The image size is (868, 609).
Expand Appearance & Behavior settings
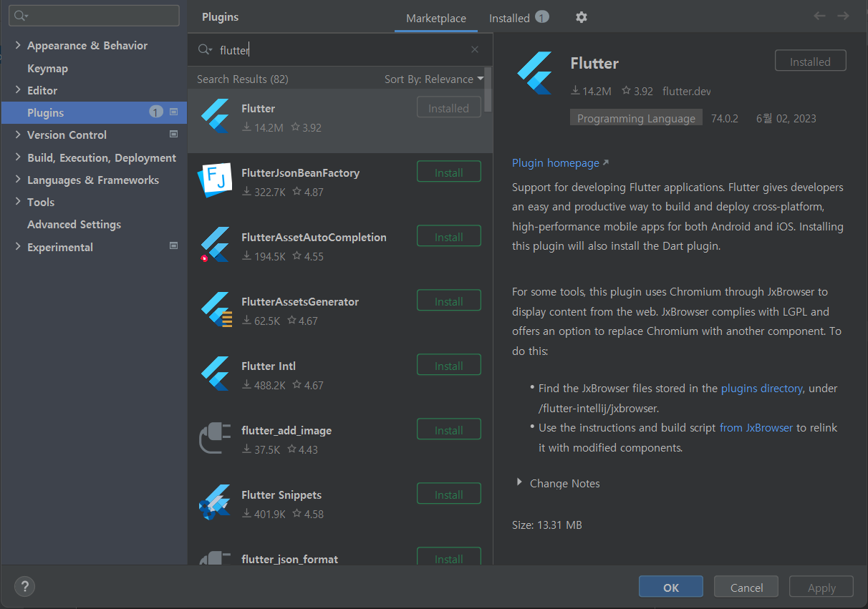click(18, 45)
